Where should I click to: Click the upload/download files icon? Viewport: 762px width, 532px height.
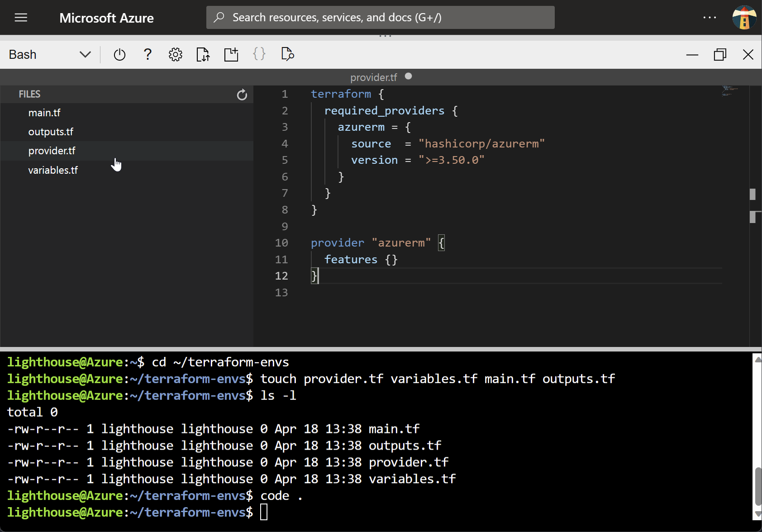203,55
